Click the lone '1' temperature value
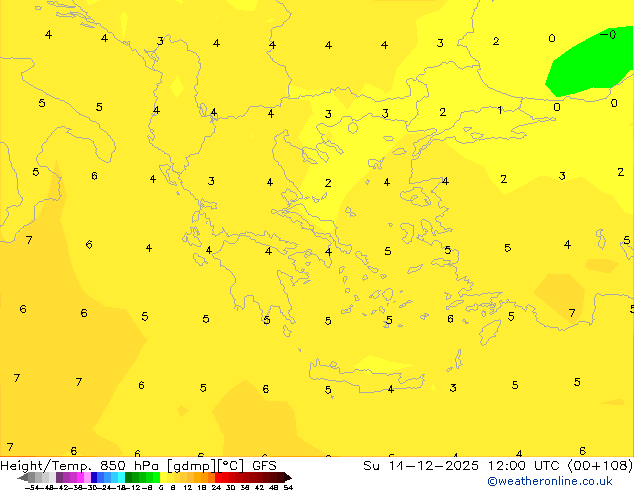The height and width of the screenshot is (490, 634). [500, 110]
